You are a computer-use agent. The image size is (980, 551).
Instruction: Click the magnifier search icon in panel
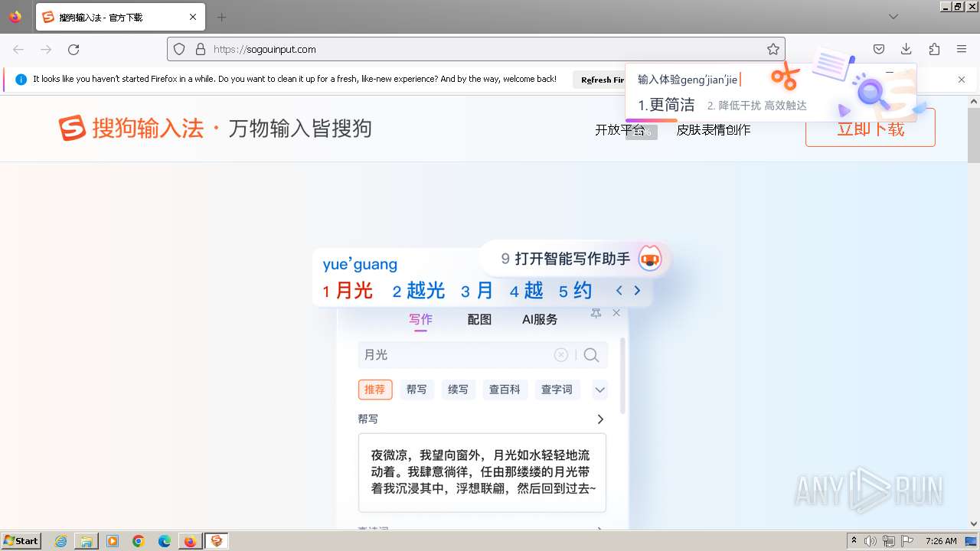591,355
